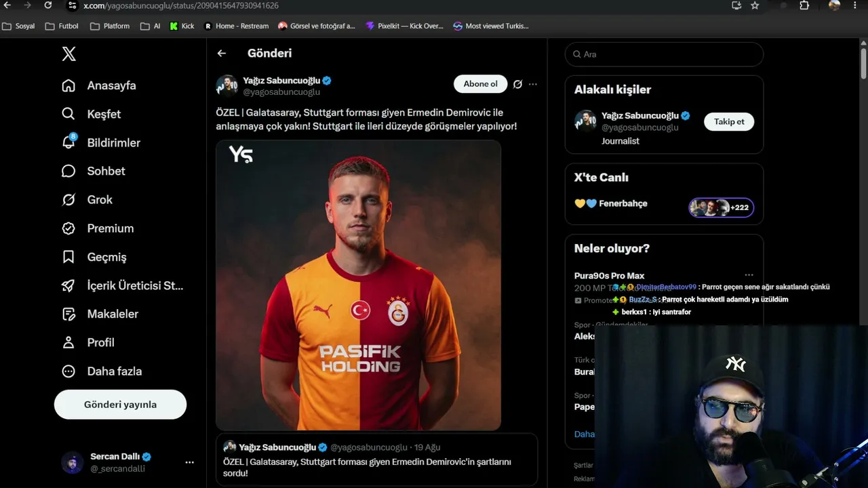The height and width of the screenshot is (488, 868).
Task: Expand Platform bookmarks folder
Action: [x=110, y=26]
